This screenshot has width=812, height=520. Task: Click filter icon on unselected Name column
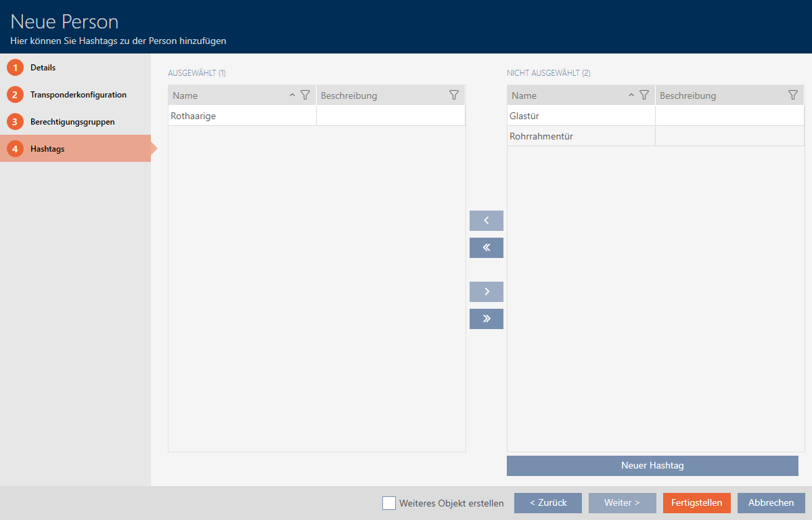tap(644, 95)
